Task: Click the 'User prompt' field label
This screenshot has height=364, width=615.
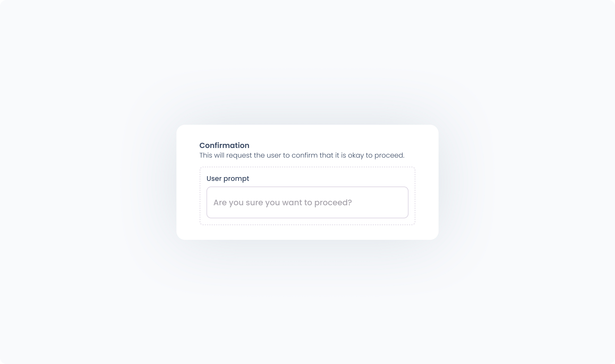Action: pyautogui.click(x=228, y=179)
